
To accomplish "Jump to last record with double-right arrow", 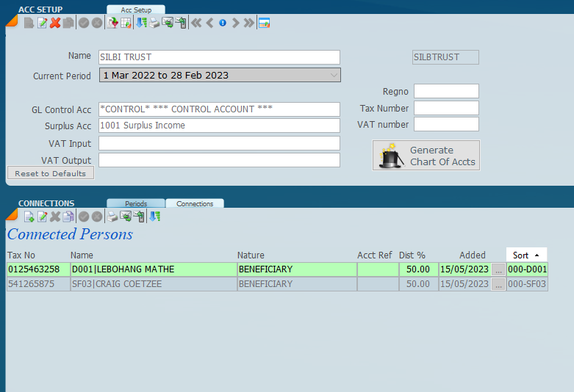I will [x=249, y=23].
